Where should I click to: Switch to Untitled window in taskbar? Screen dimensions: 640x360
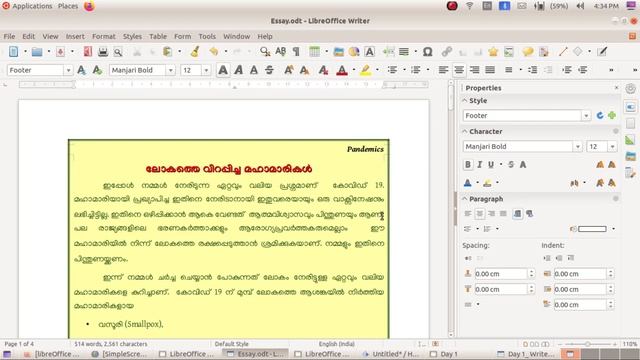coord(391,354)
